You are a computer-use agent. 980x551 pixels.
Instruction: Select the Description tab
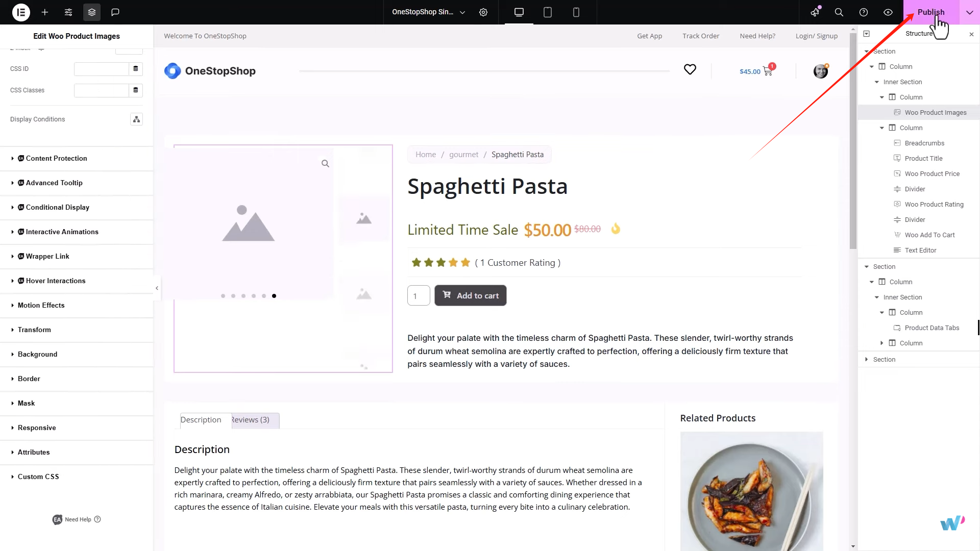[201, 419]
